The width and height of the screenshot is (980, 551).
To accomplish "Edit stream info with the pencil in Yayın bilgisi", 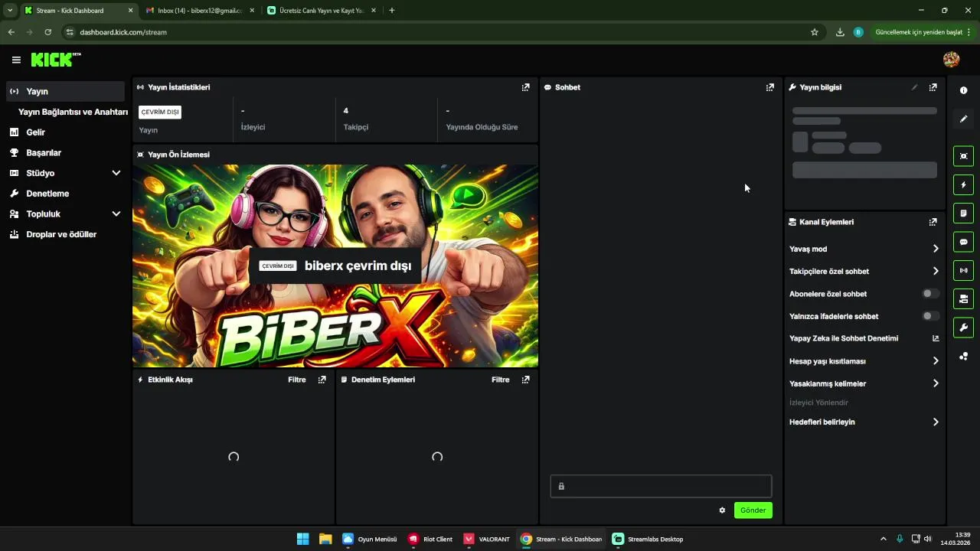I will point(914,87).
